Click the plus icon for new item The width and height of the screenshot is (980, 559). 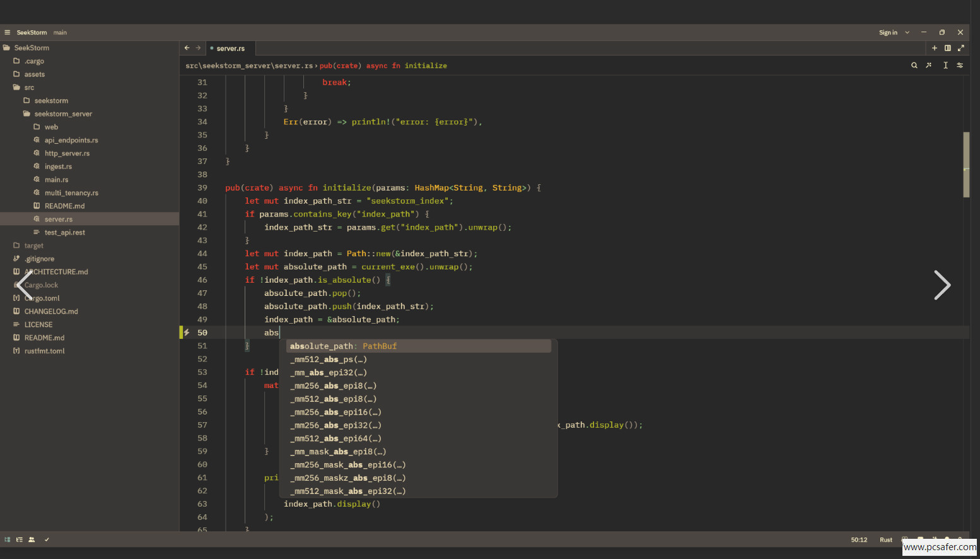935,48
